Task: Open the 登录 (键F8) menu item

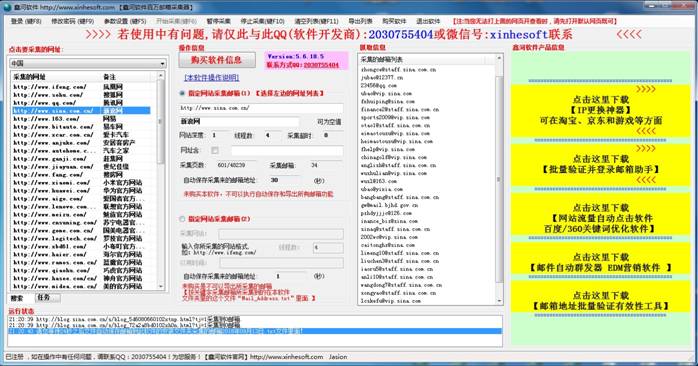Action: (25, 21)
